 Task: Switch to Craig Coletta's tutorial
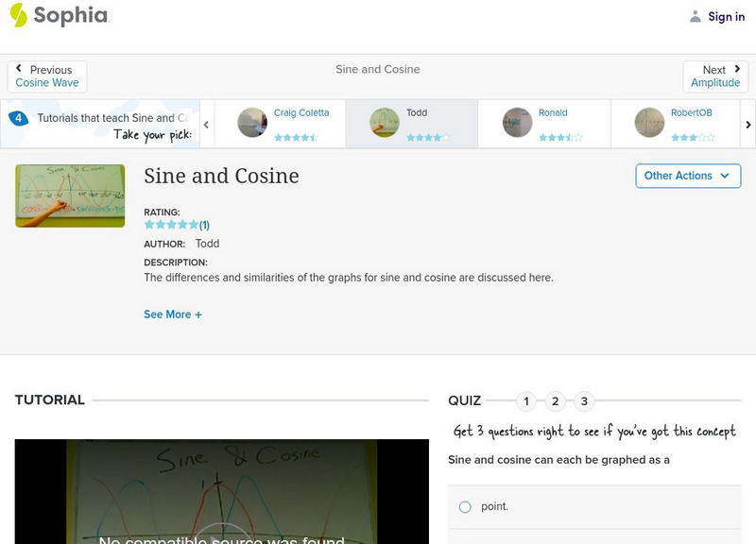[x=301, y=111]
